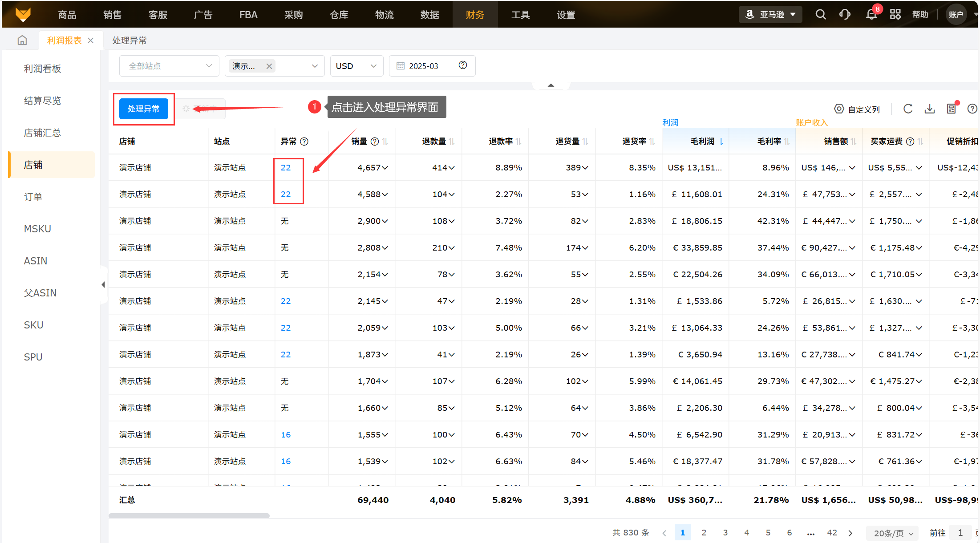Refresh the profit table

point(908,109)
